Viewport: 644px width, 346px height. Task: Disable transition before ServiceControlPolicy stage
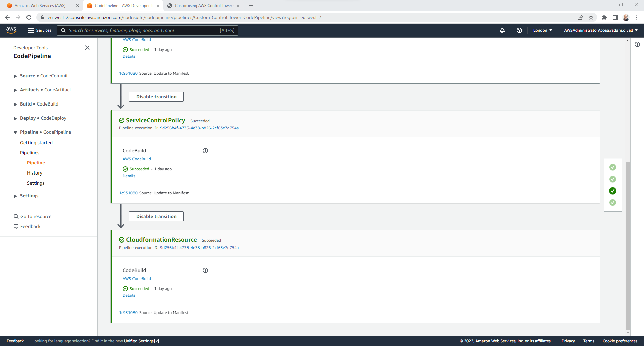156,97
